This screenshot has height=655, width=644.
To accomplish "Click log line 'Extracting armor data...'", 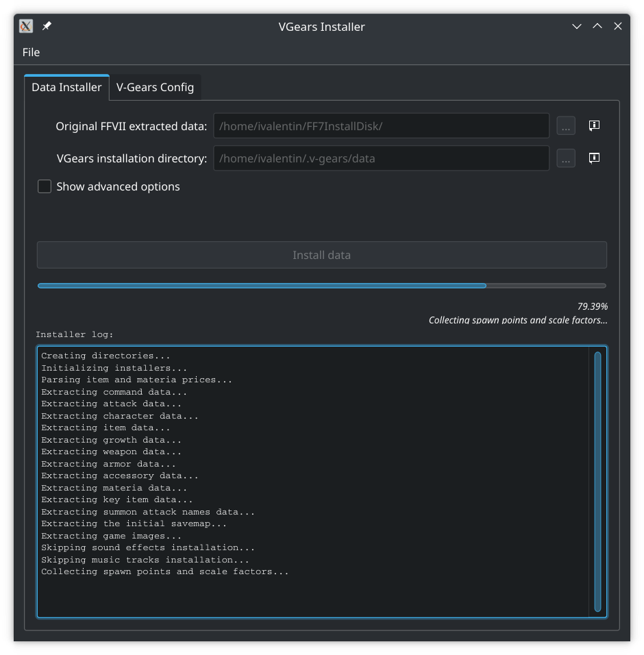I will 108,464.
